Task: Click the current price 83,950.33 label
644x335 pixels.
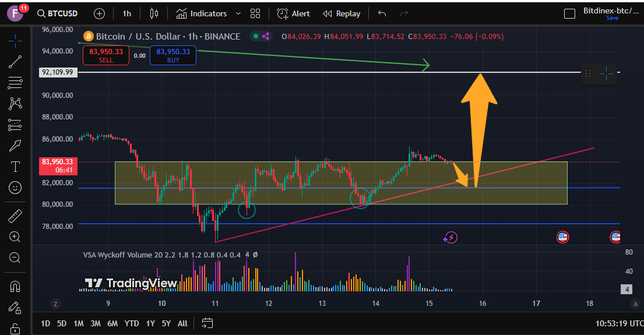Action: pyautogui.click(x=57, y=165)
